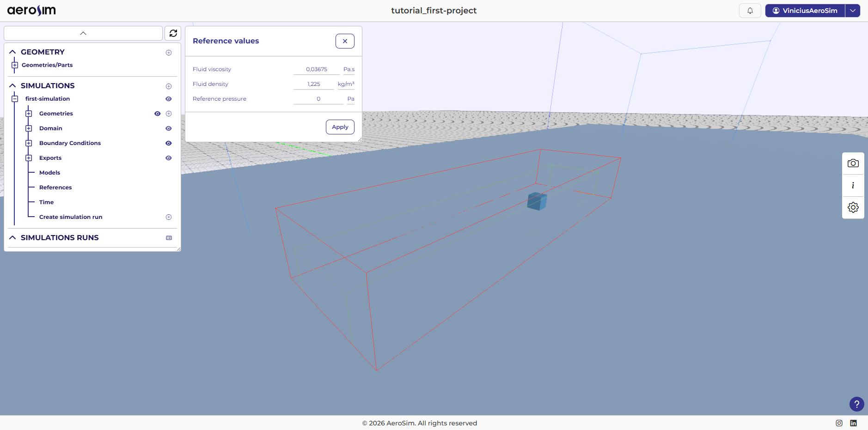Click the refresh tree icon
Screen dimensions: 868x430
click(x=173, y=33)
